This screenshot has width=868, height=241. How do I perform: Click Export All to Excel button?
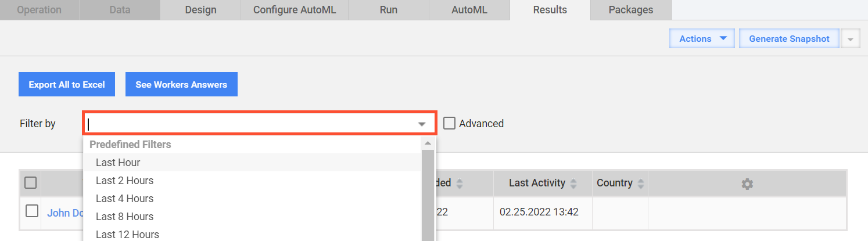67,84
